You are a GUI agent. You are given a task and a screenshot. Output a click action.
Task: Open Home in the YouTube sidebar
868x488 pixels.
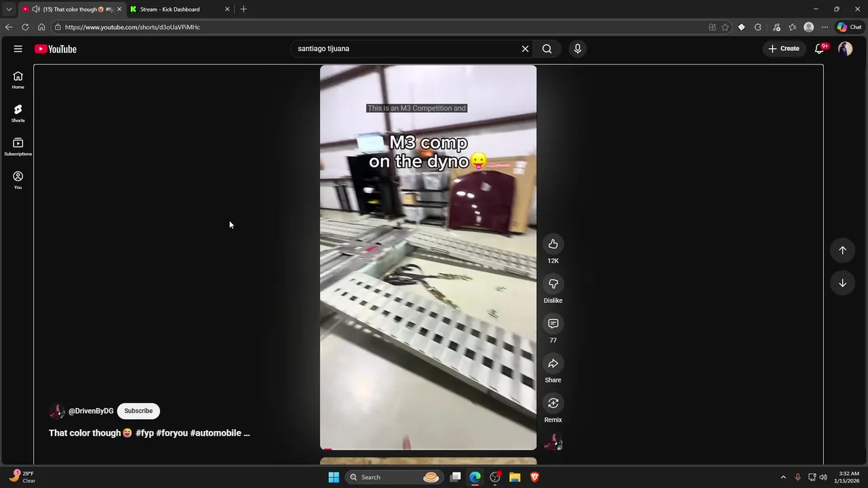point(18,80)
